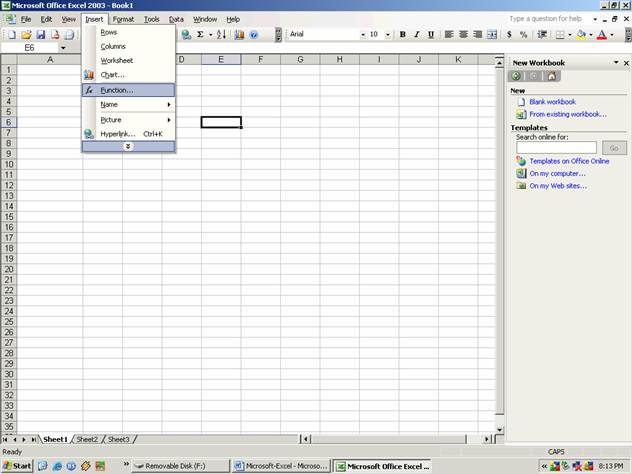
Task: Click the Windows Start button
Action: pyautogui.click(x=17, y=466)
